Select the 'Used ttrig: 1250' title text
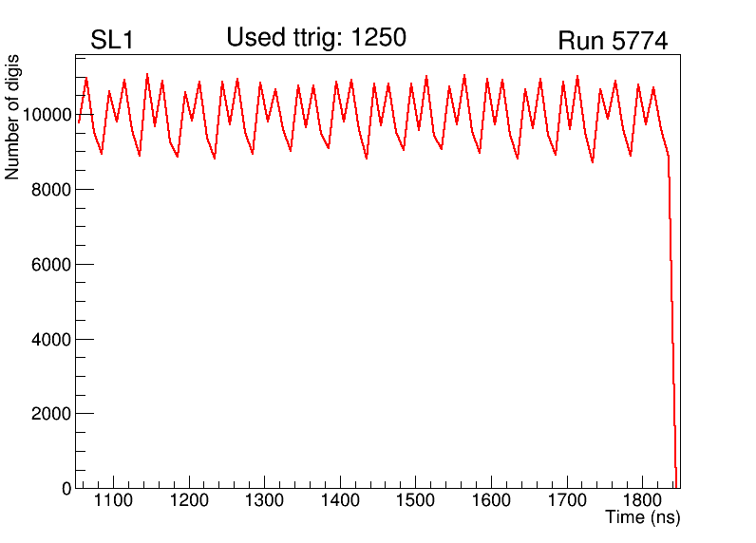The image size is (756, 543). [x=315, y=38]
